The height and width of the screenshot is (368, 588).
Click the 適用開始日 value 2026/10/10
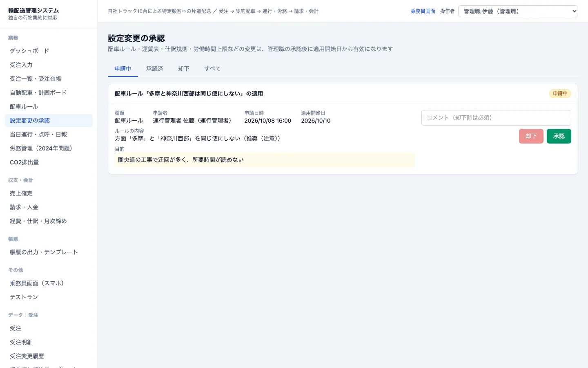click(x=316, y=121)
